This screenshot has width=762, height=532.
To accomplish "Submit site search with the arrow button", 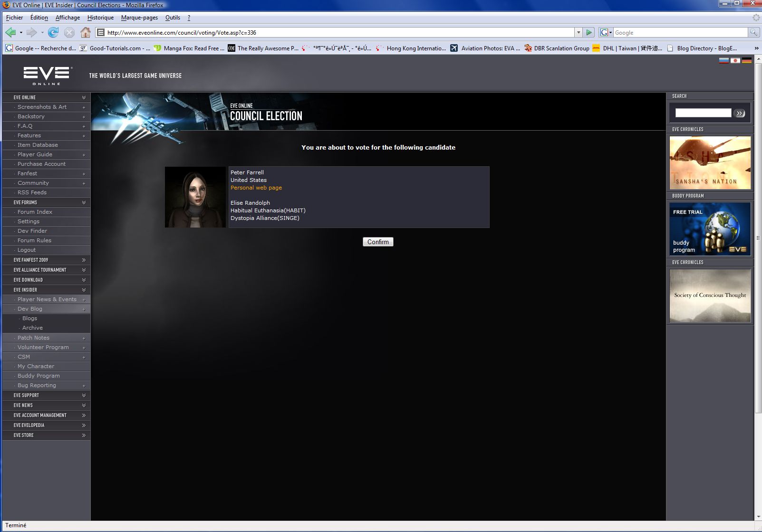I will pyautogui.click(x=739, y=113).
